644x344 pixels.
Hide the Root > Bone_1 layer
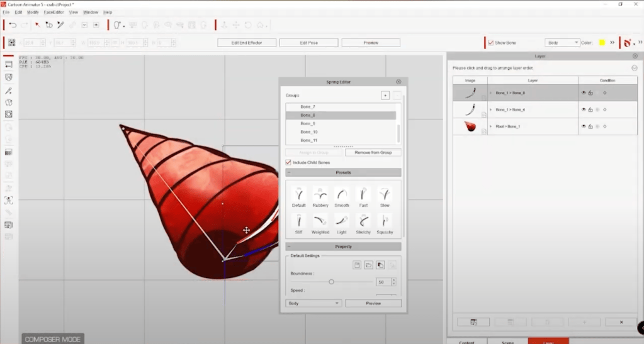pyautogui.click(x=583, y=126)
